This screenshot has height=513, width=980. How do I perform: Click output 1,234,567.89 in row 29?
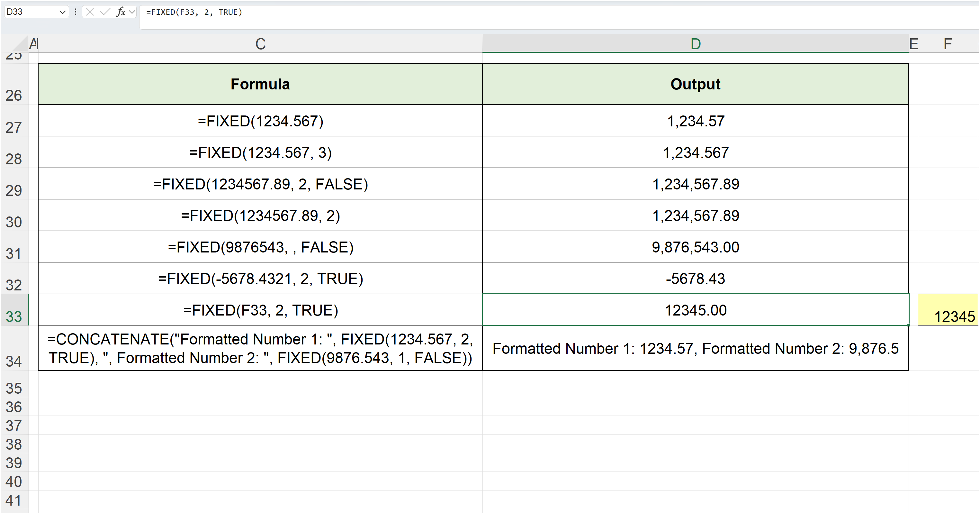point(696,184)
